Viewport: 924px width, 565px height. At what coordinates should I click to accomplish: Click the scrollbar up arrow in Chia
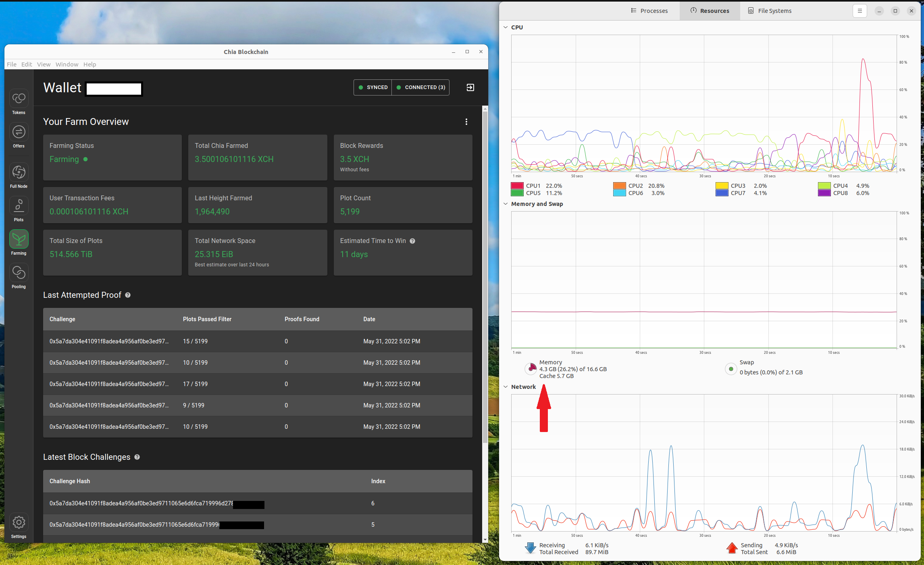(485, 109)
